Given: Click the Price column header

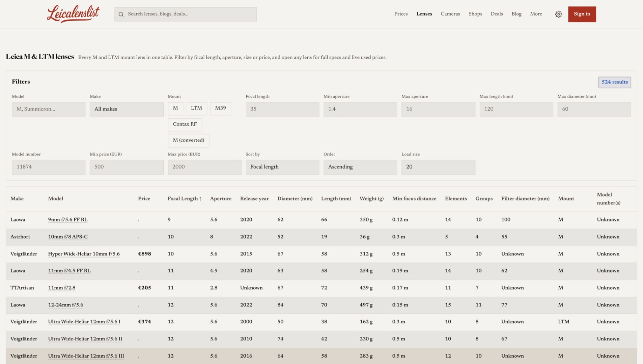Looking at the screenshot, I should (x=144, y=199).
